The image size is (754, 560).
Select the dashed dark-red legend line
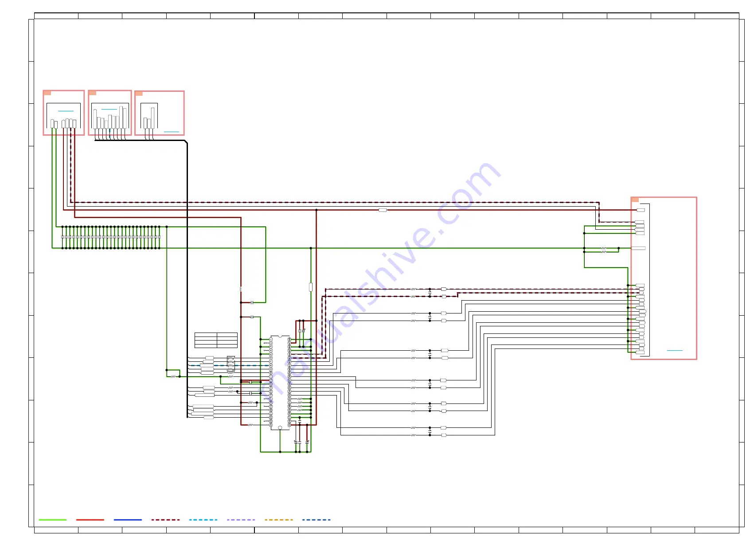tap(165, 520)
